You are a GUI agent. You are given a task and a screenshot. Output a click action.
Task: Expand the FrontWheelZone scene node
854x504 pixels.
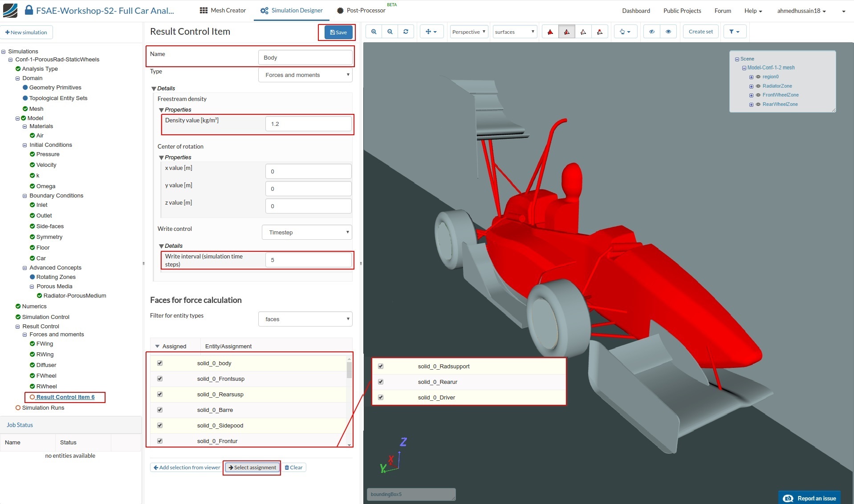751,95
